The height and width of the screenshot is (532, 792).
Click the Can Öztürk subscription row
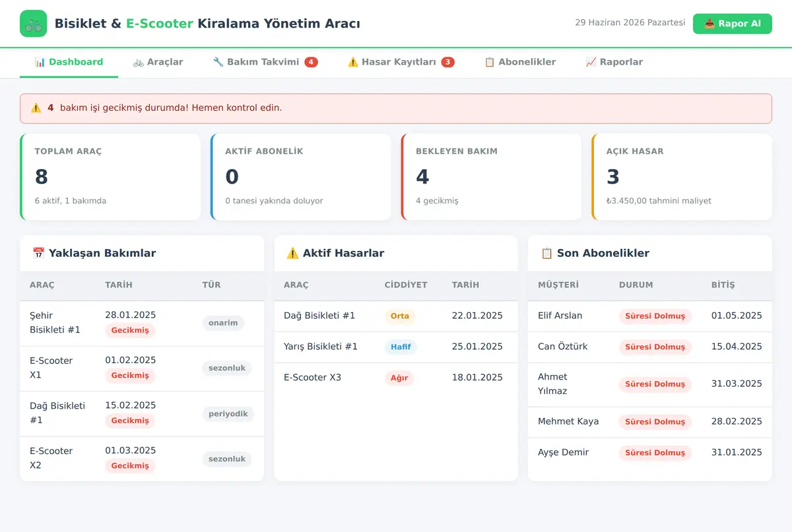click(650, 347)
